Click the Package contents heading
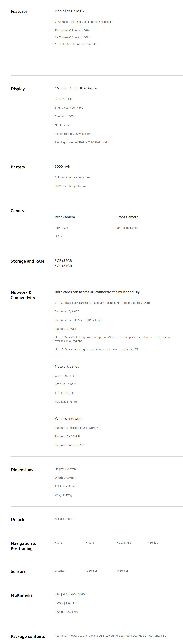The width and height of the screenshot is (183, 644). coord(28,637)
